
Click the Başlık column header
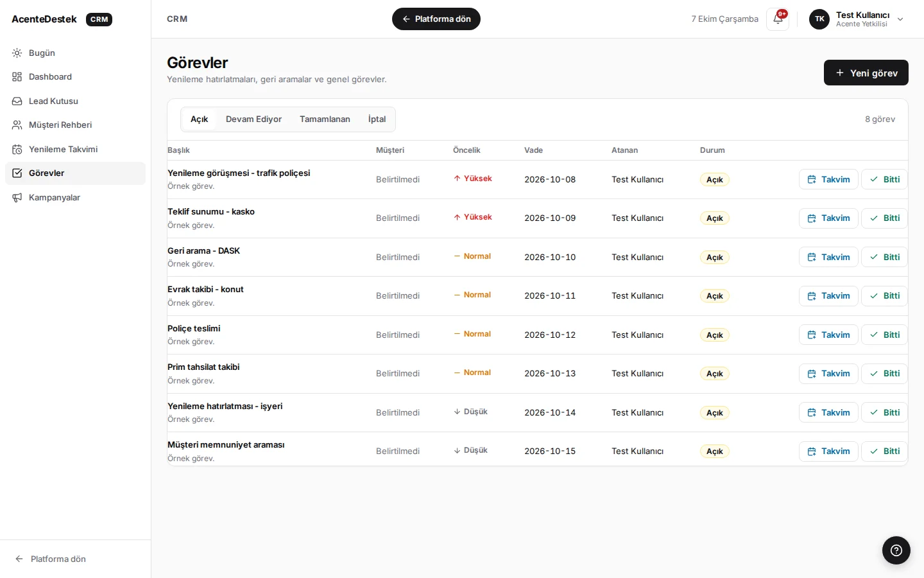pos(178,150)
